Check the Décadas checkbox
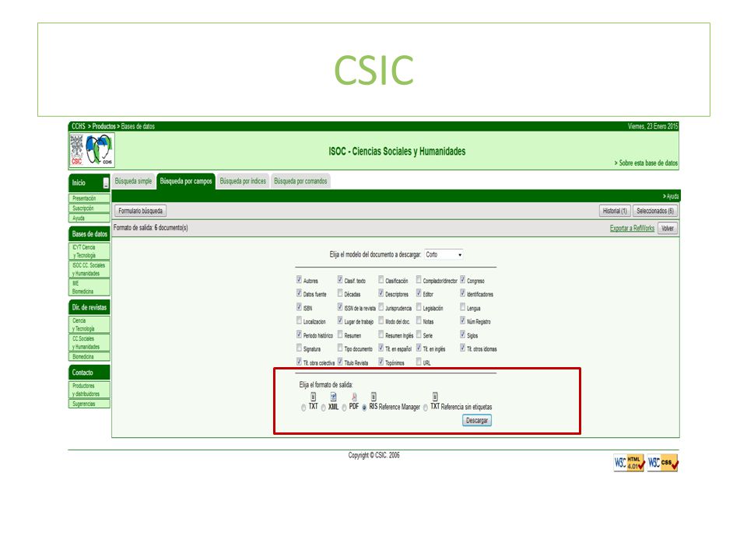 (x=340, y=293)
